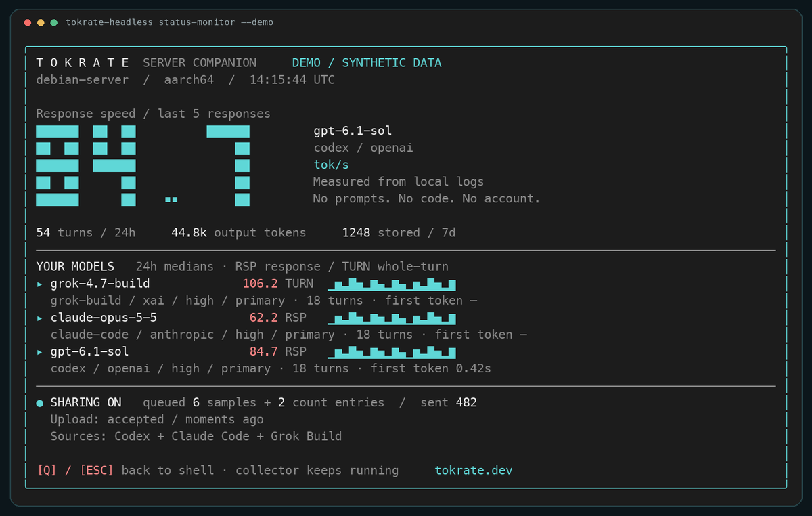Click the DEMO / SYNTHETIC DATA label

coord(367,63)
